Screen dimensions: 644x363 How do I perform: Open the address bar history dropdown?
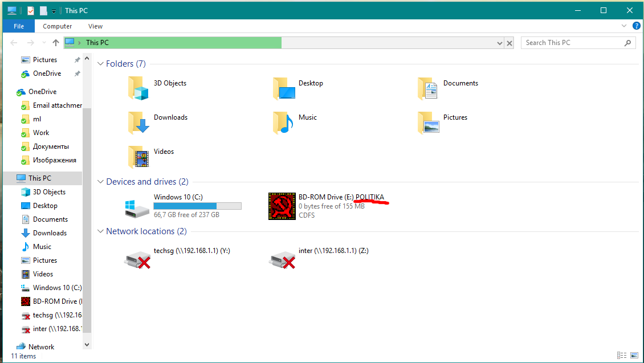point(499,43)
